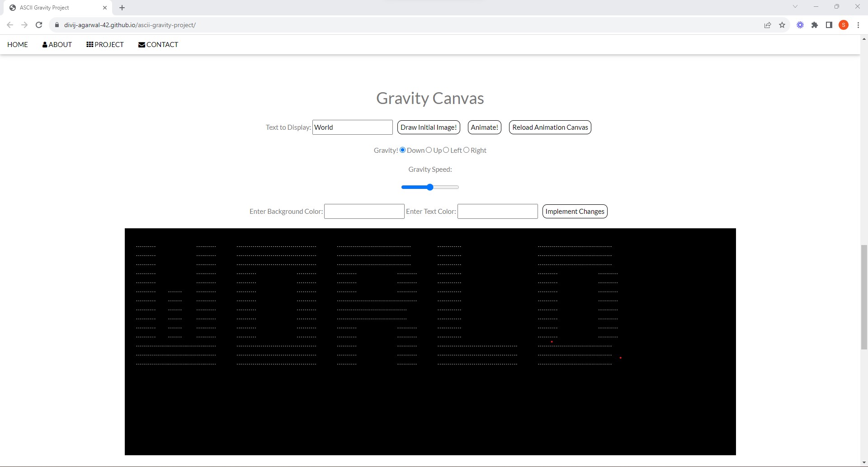Focus the Text to Display input field
Image resolution: width=868 pixels, height=467 pixels.
coord(353,127)
